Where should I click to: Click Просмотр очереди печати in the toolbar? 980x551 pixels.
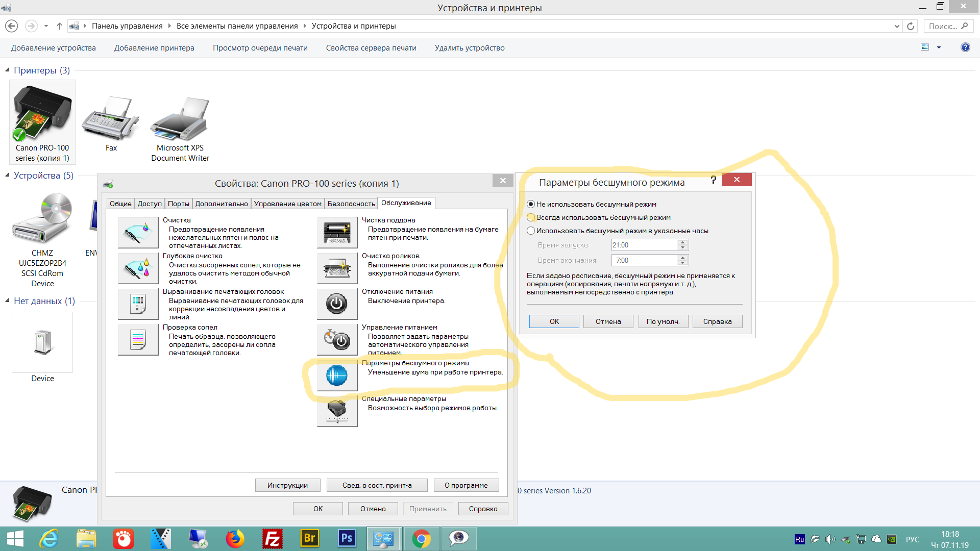point(260,47)
